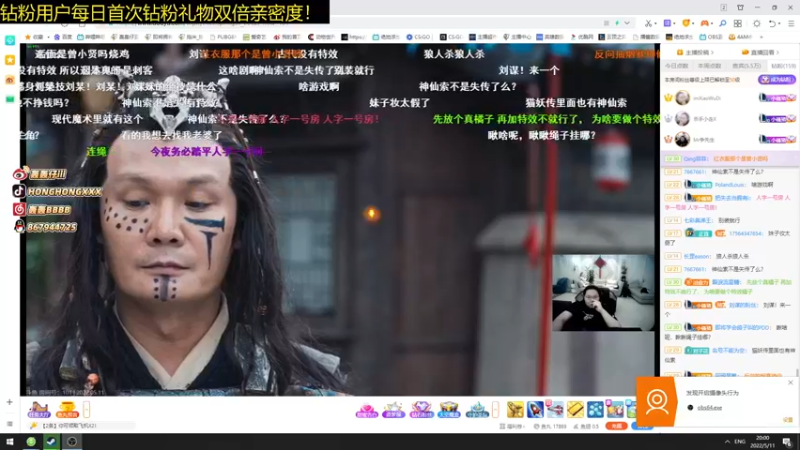Switch to the 钻粉 tab
Screen dimensions: 800x450
[783, 66]
